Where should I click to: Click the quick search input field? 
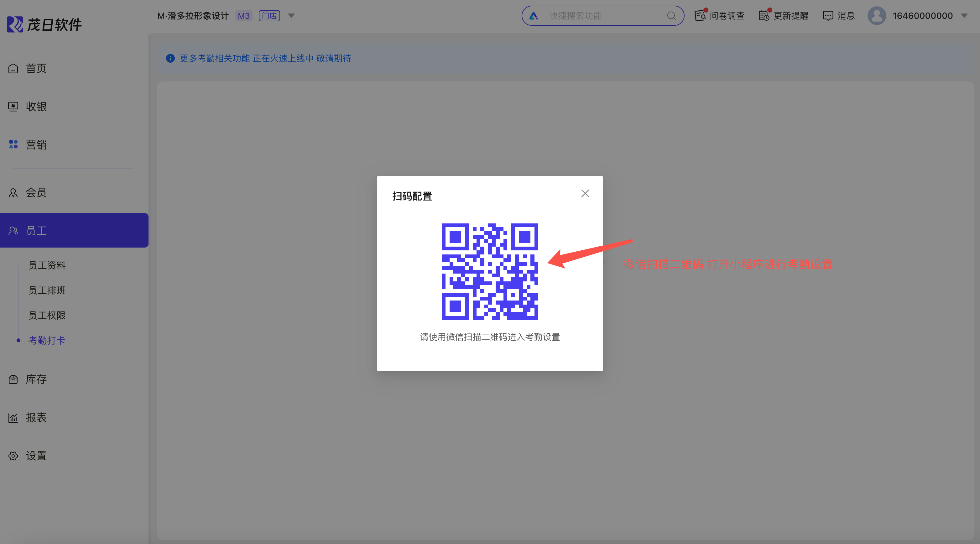tap(605, 16)
